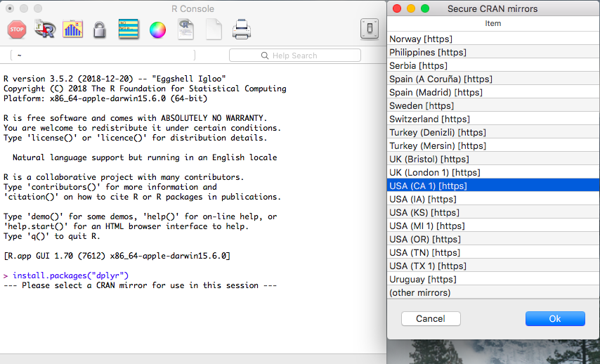Zoom the Secure CRAN mirrors window

[x=425, y=8]
